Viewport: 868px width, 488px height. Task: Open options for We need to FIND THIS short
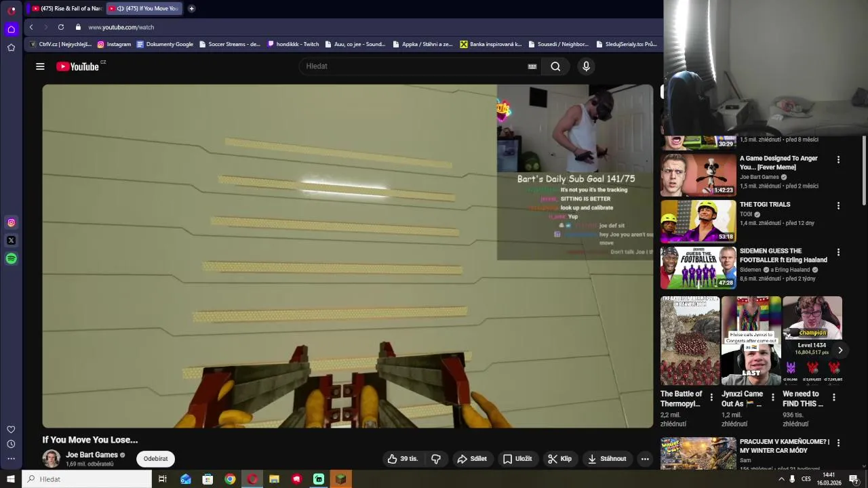833,397
